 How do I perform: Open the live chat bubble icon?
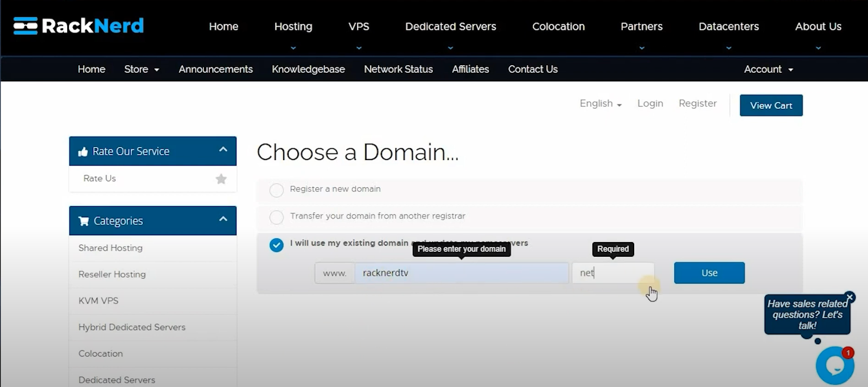pos(835,365)
